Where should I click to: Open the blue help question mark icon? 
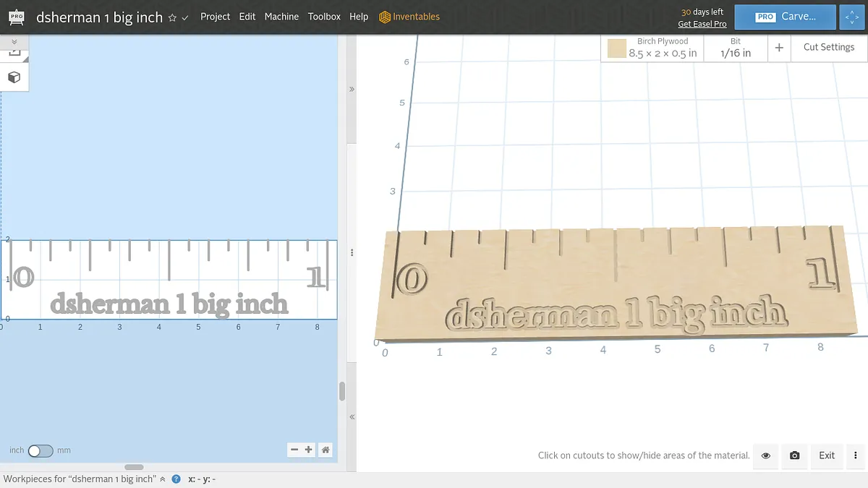click(x=176, y=479)
